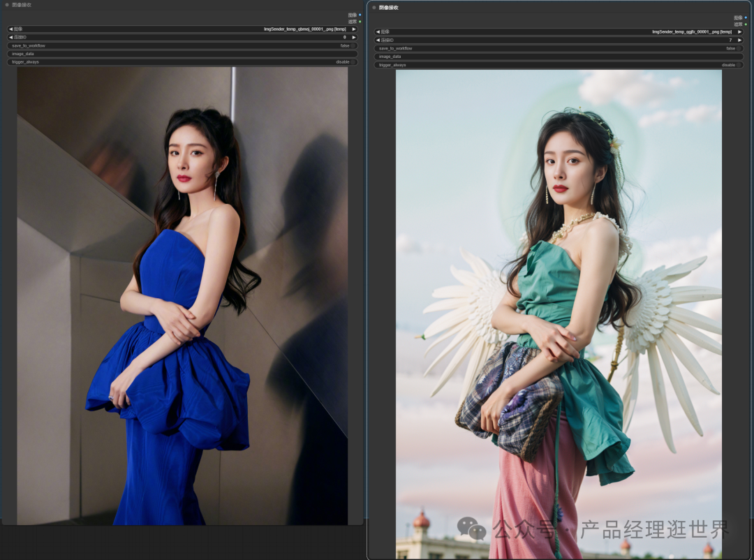Click the blue 图像 output connector on left node
Screen dimensions: 754x560
click(360, 15)
